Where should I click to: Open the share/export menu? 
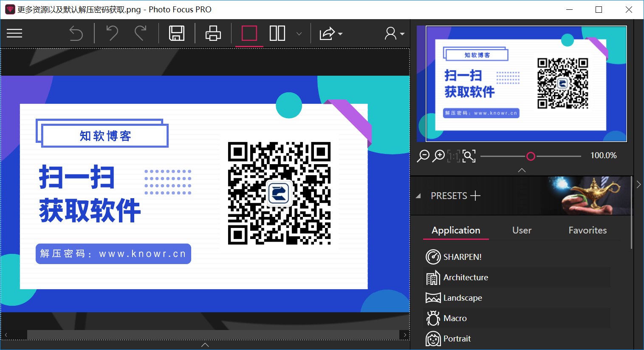(331, 33)
